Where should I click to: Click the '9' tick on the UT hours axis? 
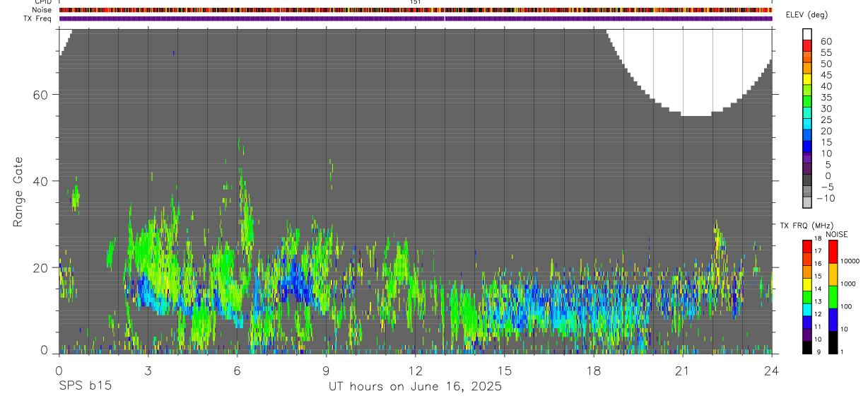(326, 370)
